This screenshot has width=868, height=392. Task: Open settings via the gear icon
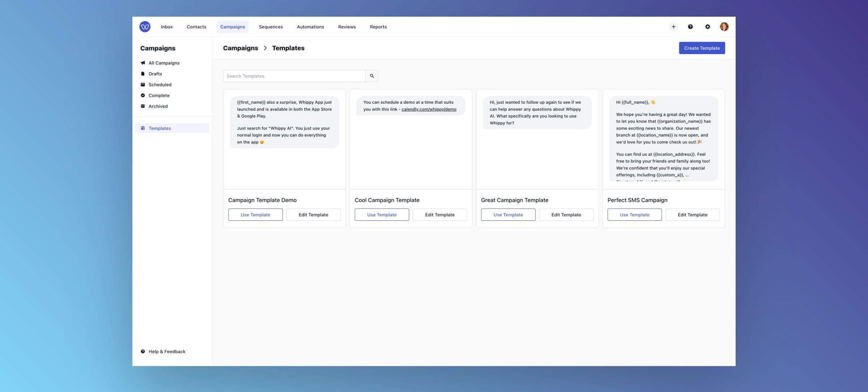(x=707, y=26)
